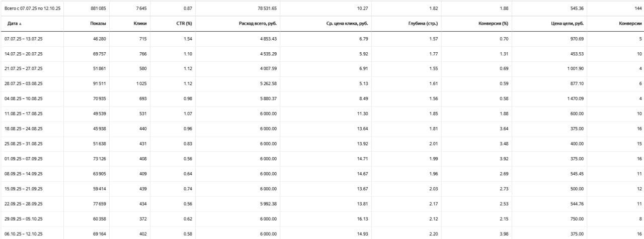
Task: Click the sort arrow next to Дата
Action: (20, 24)
